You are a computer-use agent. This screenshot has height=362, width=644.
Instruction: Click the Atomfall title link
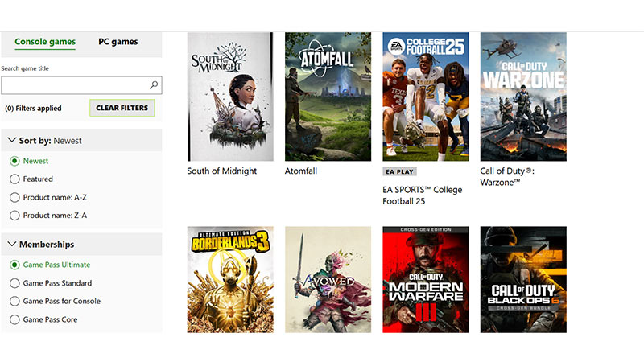(x=301, y=171)
